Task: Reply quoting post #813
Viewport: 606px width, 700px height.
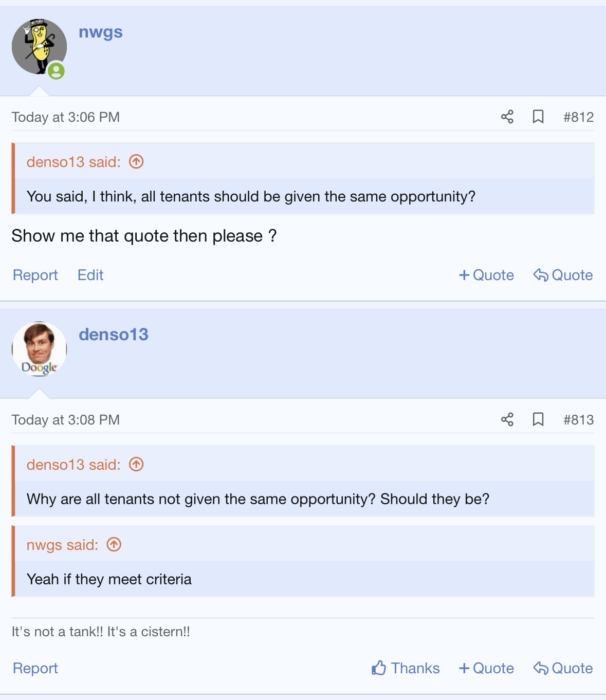Action: (x=563, y=668)
